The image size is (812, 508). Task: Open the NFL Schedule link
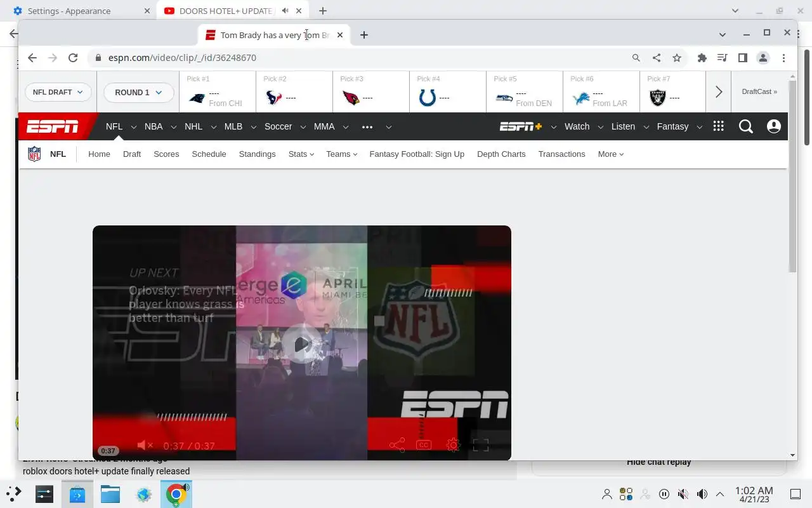(209, 154)
